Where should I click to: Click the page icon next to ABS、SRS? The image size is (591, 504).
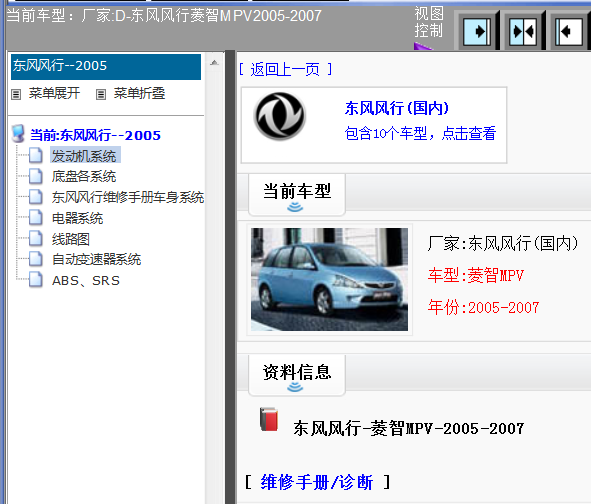point(36,280)
